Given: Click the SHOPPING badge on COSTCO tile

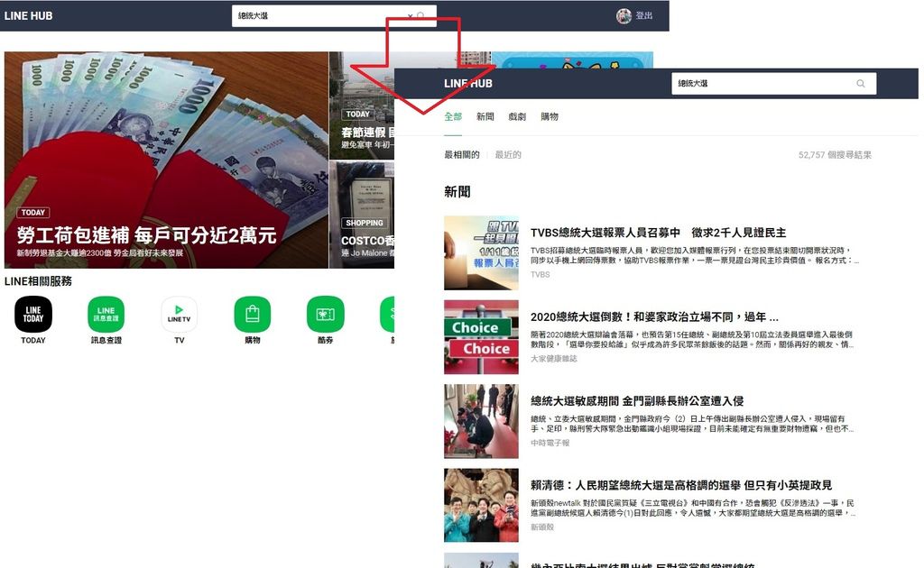Looking at the screenshot, I should point(365,223).
